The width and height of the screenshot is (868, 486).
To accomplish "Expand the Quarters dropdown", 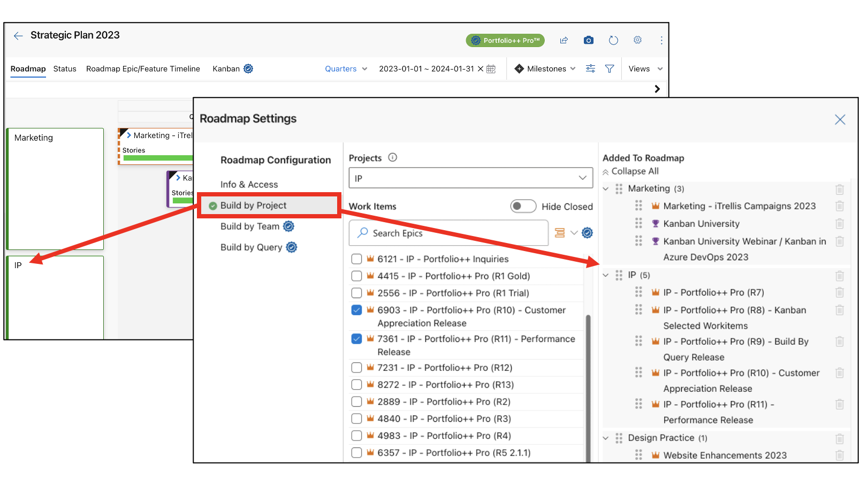I will tap(346, 69).
